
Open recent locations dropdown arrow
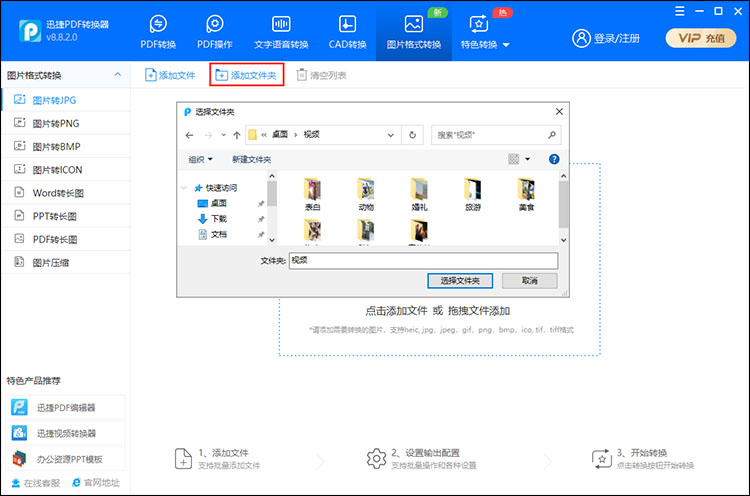click(x=223, y=135)
